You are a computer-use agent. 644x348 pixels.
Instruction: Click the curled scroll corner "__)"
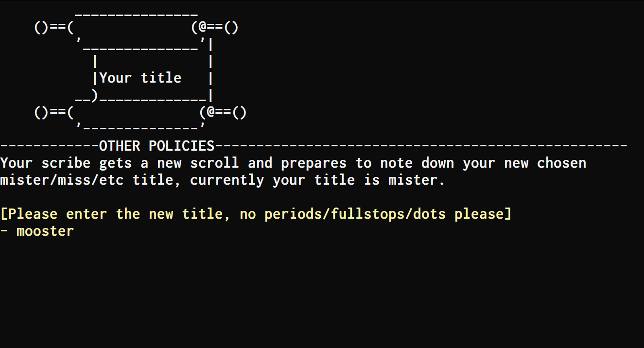coord(87,96)
